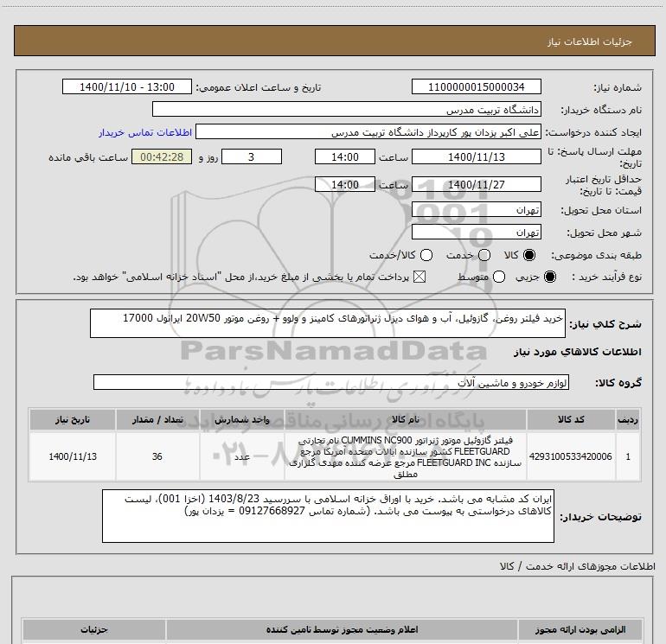The height and width of the screenshot is (644, 666).
Task: Click the buyer name field دانشگاه تربیت مدرس
Action: [x=347, y=109]
